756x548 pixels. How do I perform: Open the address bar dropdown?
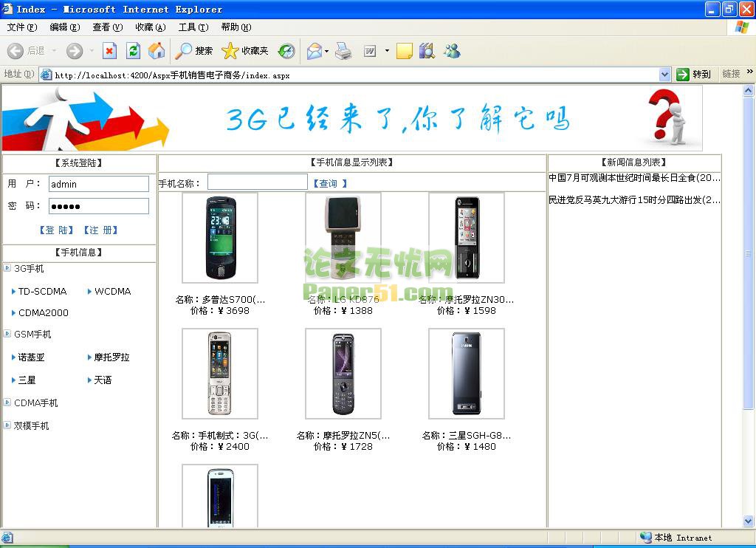coord(665,75)
